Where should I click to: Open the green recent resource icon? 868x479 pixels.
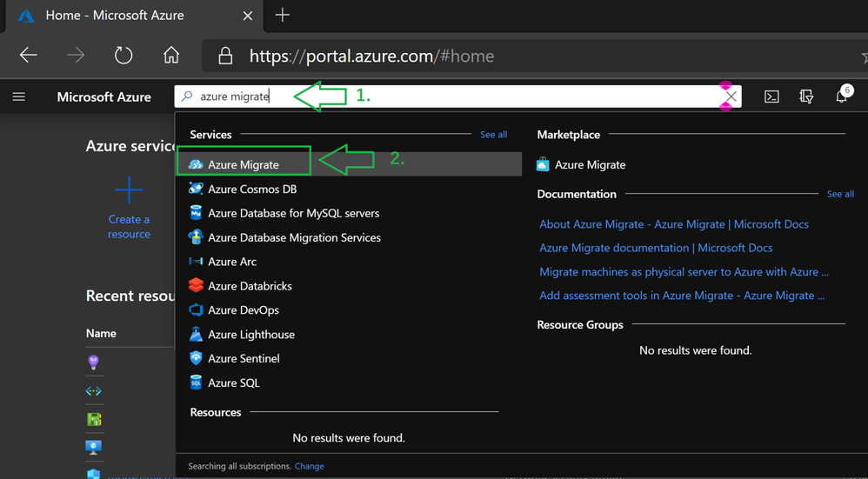[94, 419]
